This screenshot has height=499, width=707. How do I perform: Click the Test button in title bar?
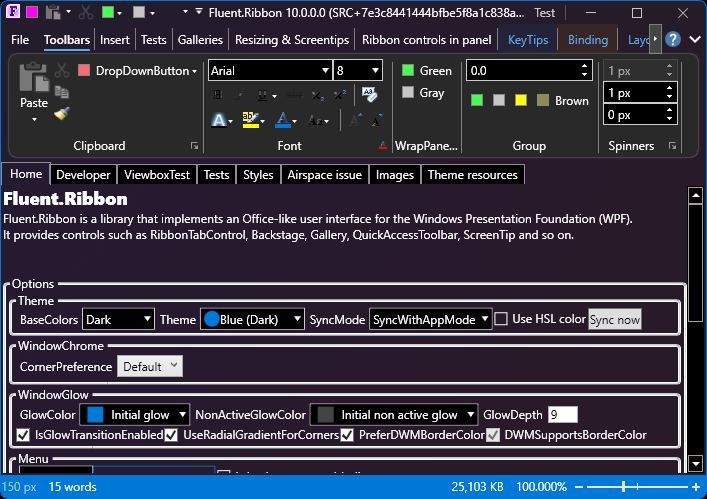[545, 13]
